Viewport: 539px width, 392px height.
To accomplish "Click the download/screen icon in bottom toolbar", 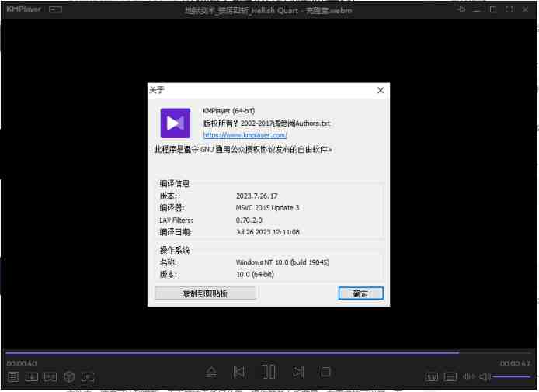I will click(32, 377).
